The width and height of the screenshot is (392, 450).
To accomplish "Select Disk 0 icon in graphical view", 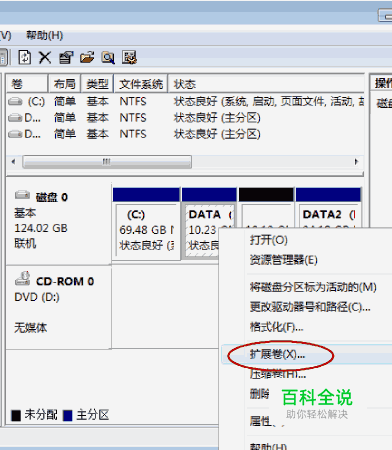I will (x=22, y=195).
